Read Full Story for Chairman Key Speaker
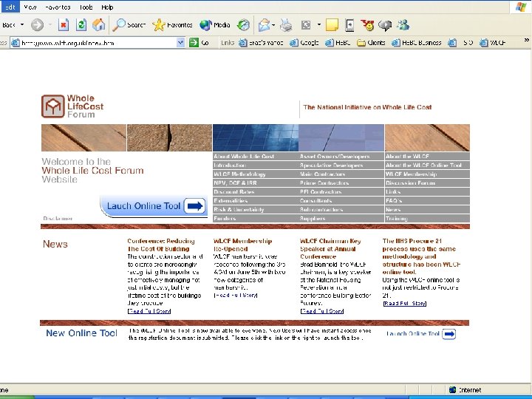 (322, 311)
